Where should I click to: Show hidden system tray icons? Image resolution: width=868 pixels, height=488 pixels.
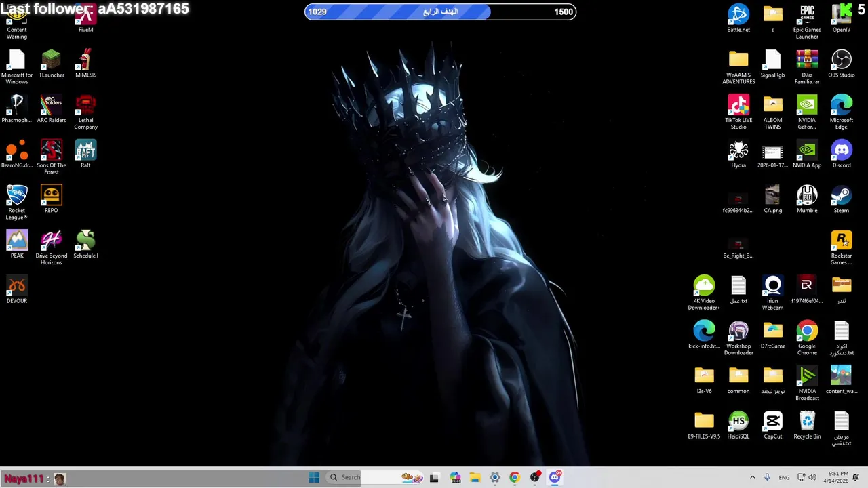pyautogui.click(x=752, y=477)
